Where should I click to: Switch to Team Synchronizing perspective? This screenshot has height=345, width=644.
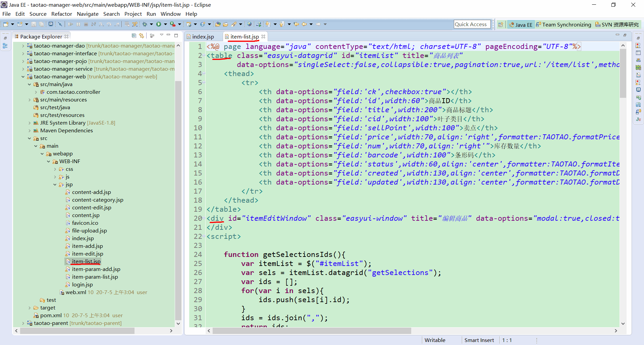pos(563,24)
